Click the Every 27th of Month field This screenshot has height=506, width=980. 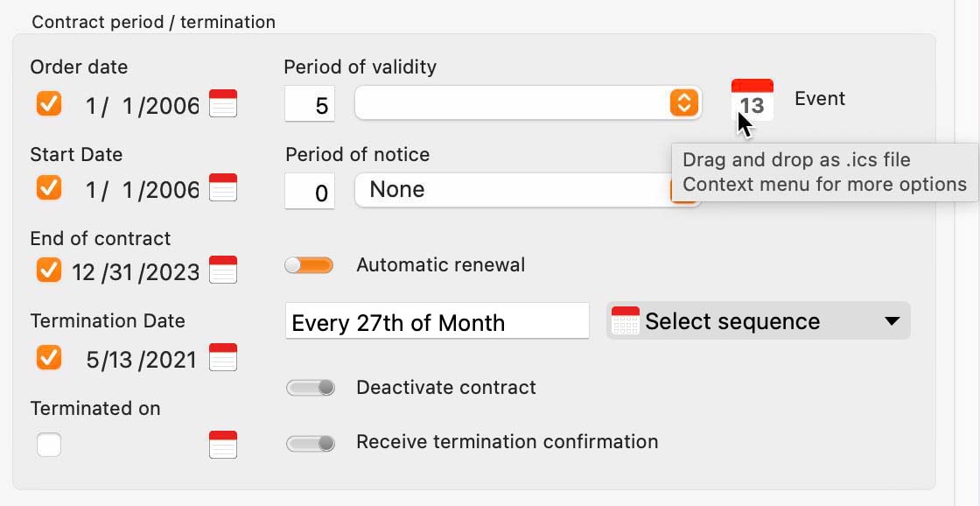pos(437,321)
